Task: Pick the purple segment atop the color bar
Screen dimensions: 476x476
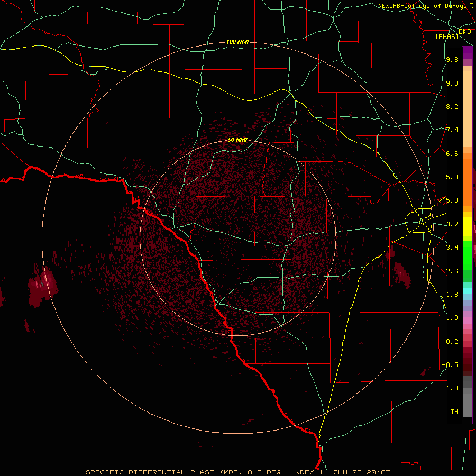Action: point(467,53)
